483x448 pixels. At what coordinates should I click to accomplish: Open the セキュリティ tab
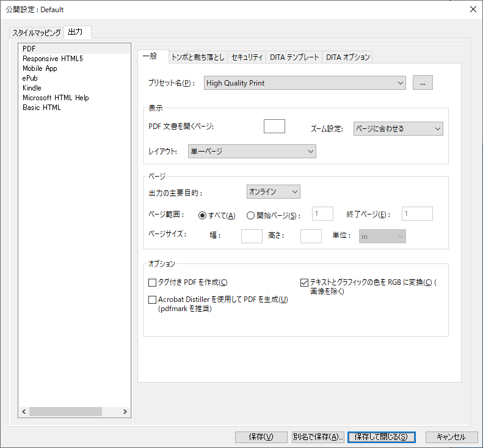[x=247, y=57]
